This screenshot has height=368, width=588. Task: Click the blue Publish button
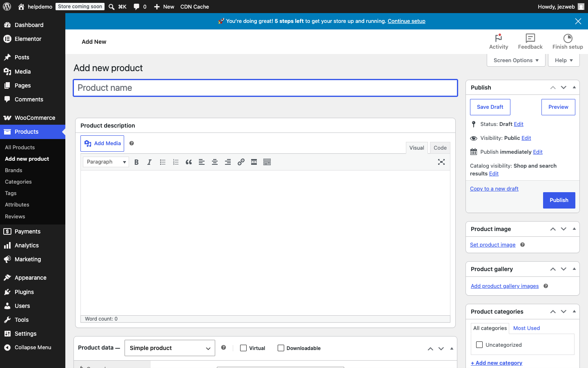pos(559,200)
